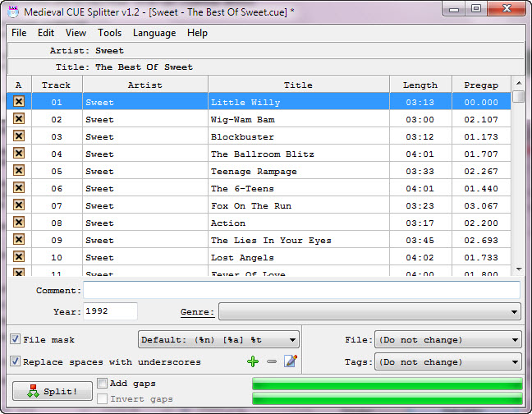Select the Wig-Wam Bam title cell

pos(299,119)
